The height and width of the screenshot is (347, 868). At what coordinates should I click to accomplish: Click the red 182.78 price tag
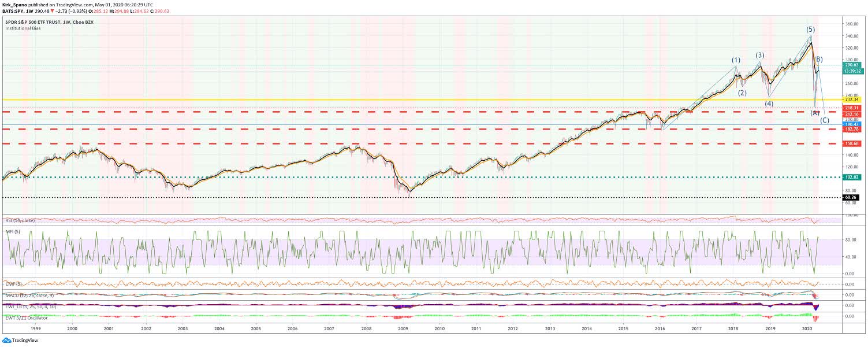click(853, 130)
